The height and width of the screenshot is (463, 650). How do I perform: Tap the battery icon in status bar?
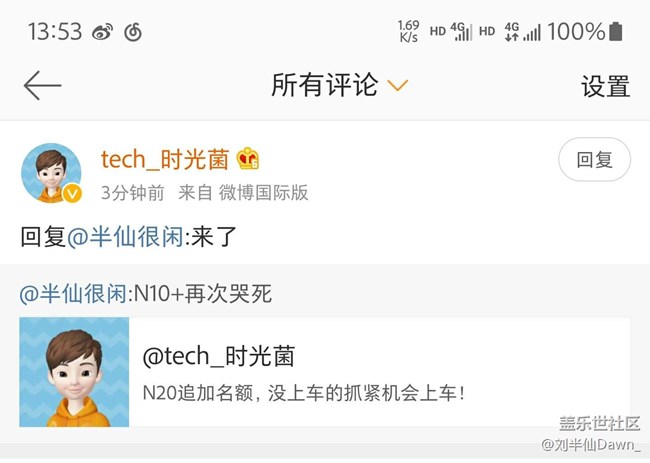[x=618, y=31]
